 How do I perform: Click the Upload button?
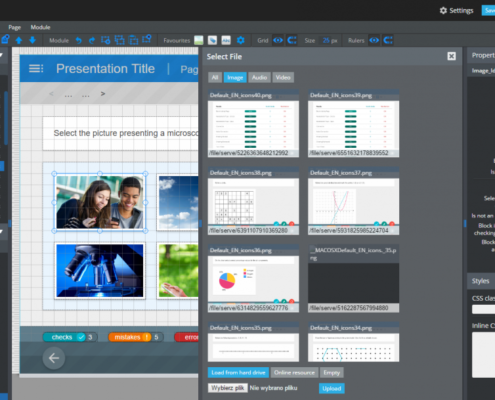(x=332, y=388)
